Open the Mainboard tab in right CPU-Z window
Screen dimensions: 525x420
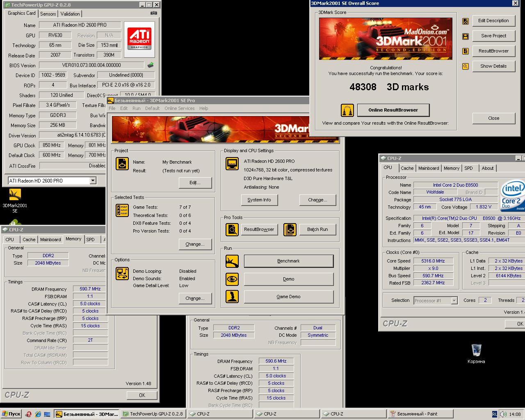click(x=429, y=169)
